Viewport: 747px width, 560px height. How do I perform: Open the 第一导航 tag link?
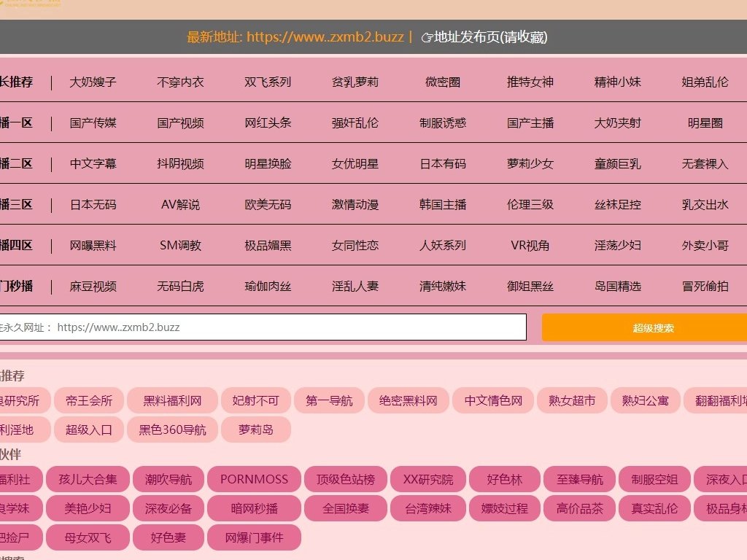(329, 400)
